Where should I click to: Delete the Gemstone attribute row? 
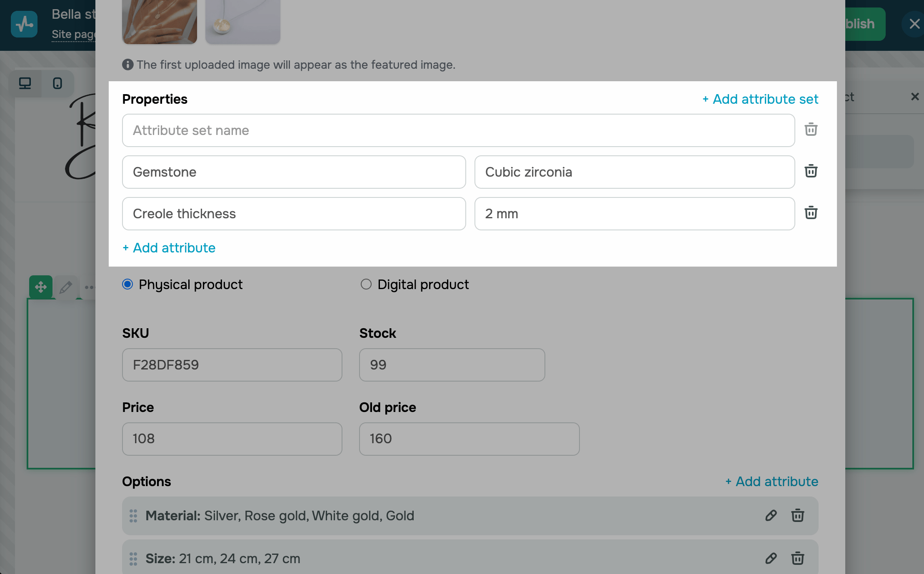(811, 171)
